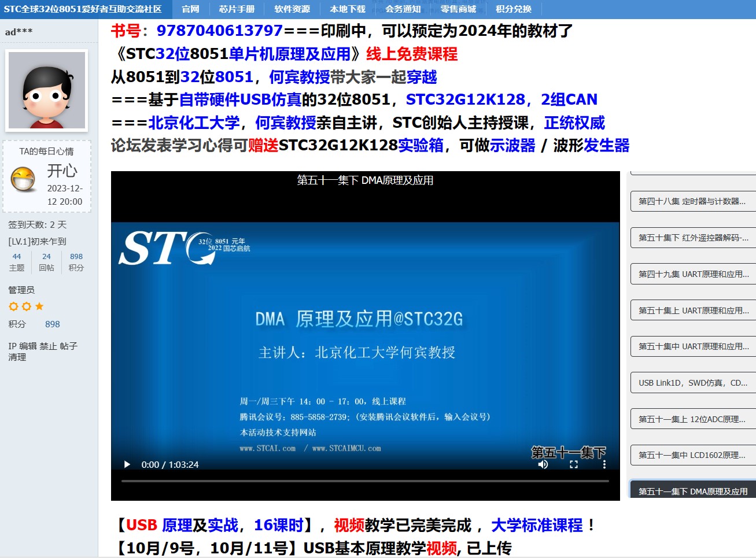
Task: Click the grinning mood emoji icon
Action: [23, 179]
